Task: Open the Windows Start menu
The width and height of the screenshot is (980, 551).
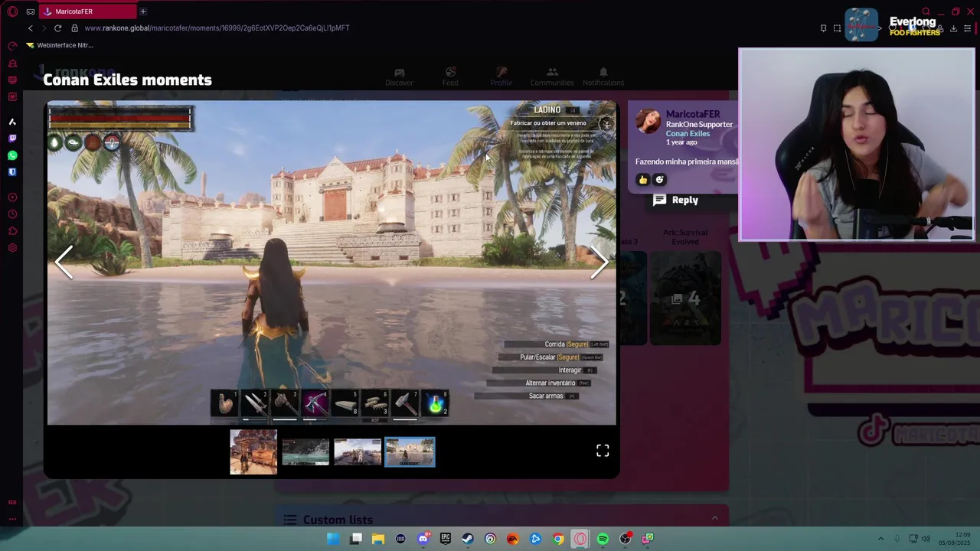Action: click(x=333, y=539)
